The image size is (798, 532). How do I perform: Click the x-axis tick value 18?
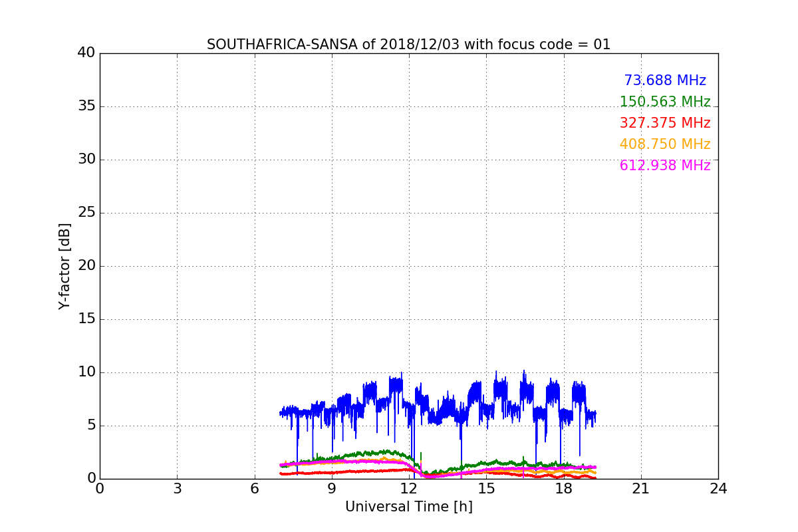point(563,489)
